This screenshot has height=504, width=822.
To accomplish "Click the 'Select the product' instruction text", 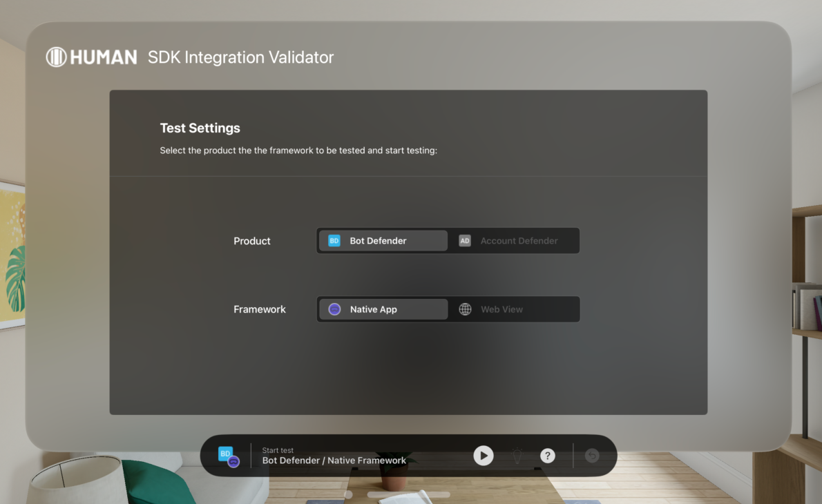I will click(298, 151).
